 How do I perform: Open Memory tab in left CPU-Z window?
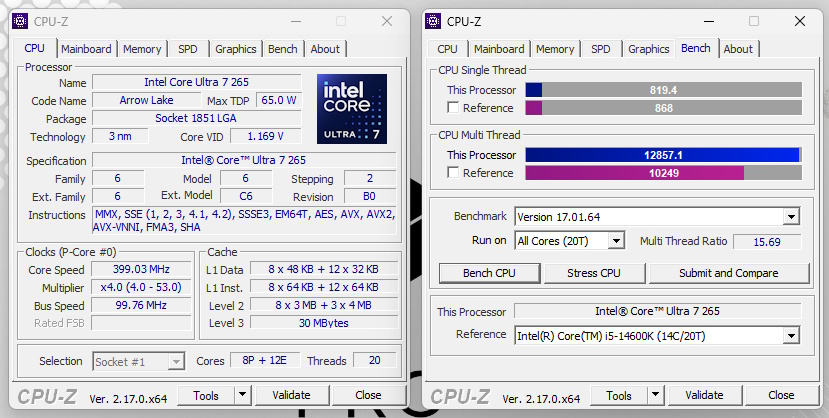tap(142, 49)
